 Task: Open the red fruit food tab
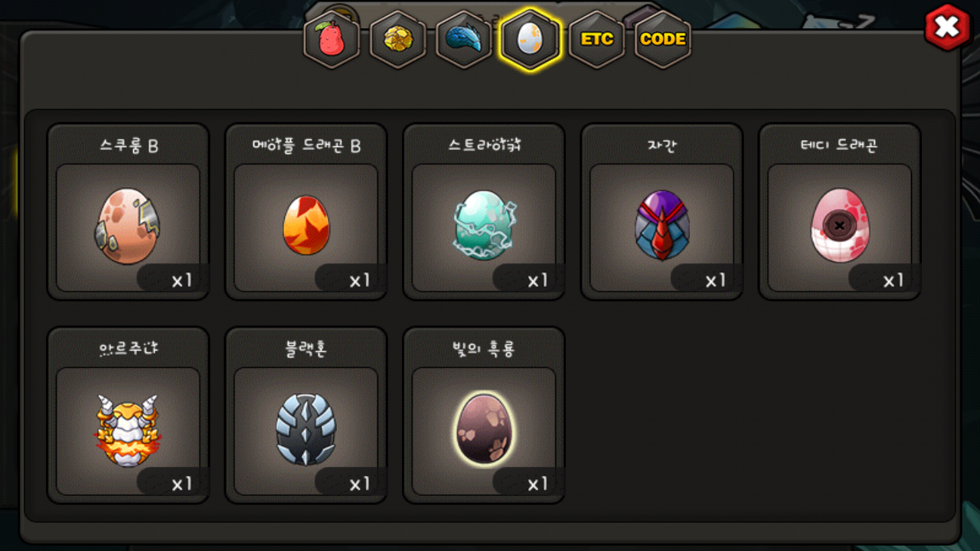pyautogui.click(x=332, y=39)
